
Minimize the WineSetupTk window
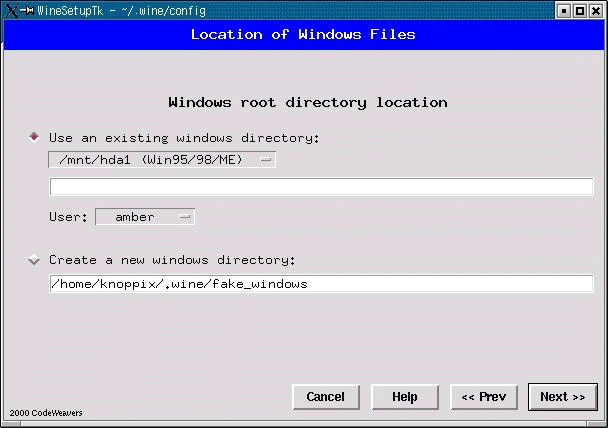click(x=563, y=11)
